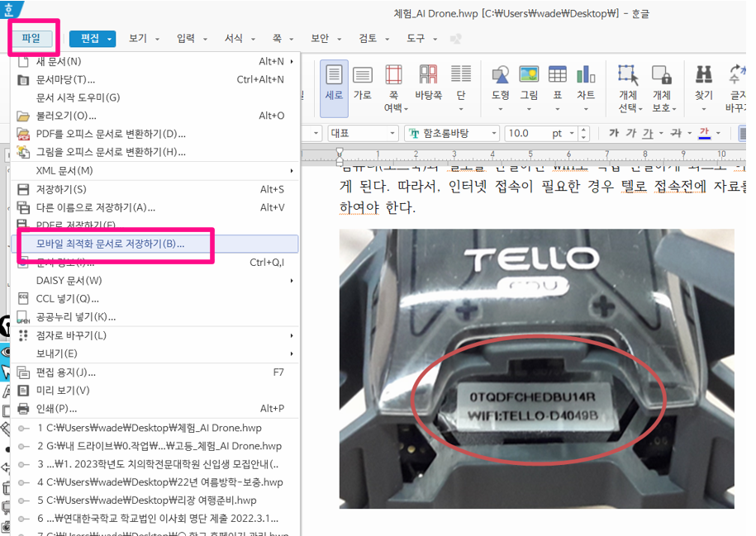Open the 파일 menu

(x=31, y=38)
